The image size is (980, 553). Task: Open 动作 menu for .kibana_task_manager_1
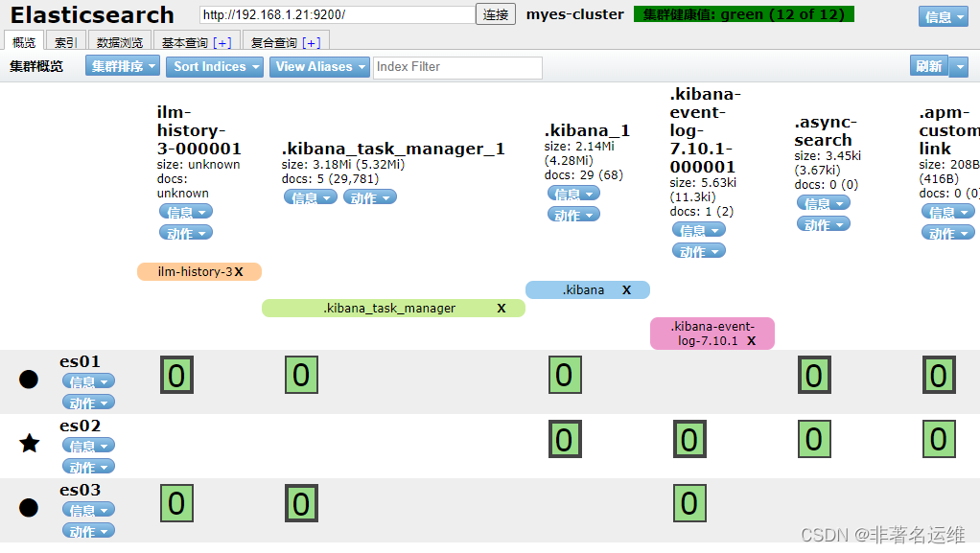[x=370, y=197]
